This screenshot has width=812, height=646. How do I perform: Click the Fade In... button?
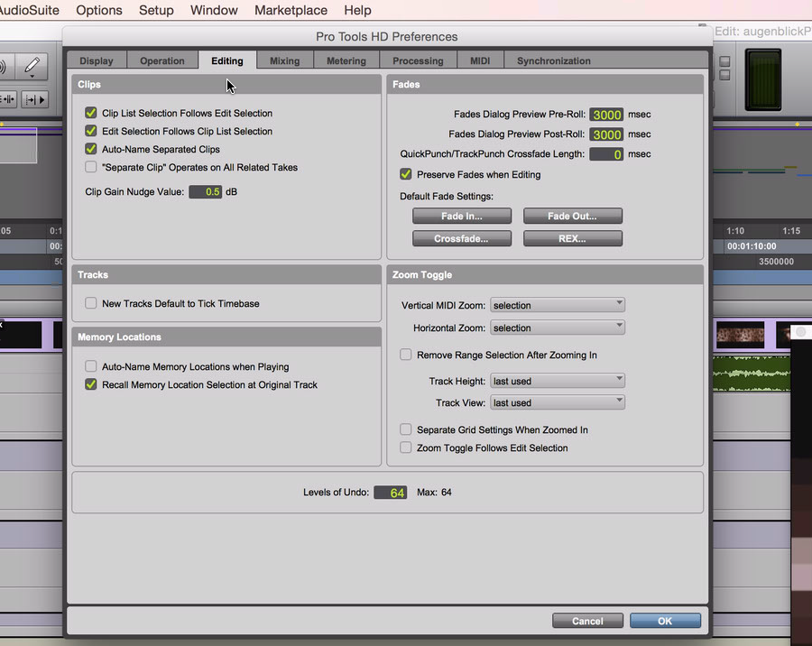462,217
